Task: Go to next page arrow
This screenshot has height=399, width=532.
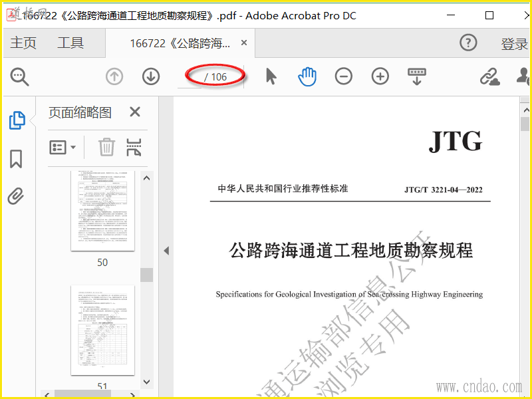Action: coord(151,76)
